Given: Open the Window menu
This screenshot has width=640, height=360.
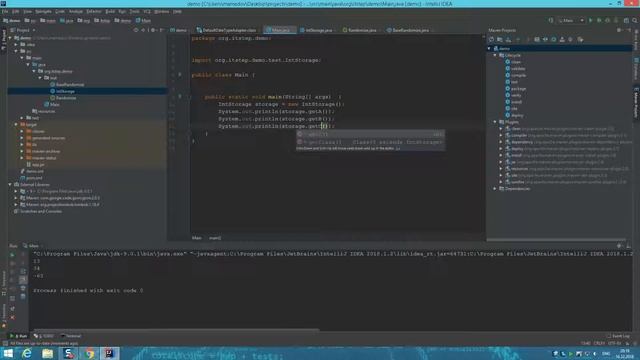Looking at the screenshot, I should pos(162,11).
